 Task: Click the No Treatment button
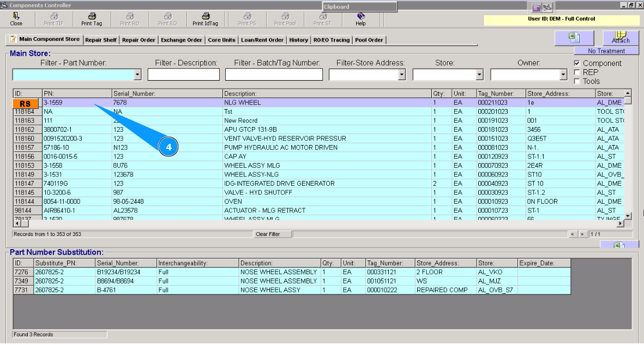[x=606, y=51]
